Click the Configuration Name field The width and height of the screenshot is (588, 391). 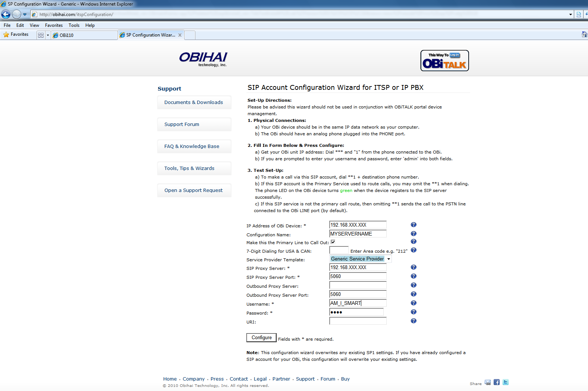tap(358, 234)
